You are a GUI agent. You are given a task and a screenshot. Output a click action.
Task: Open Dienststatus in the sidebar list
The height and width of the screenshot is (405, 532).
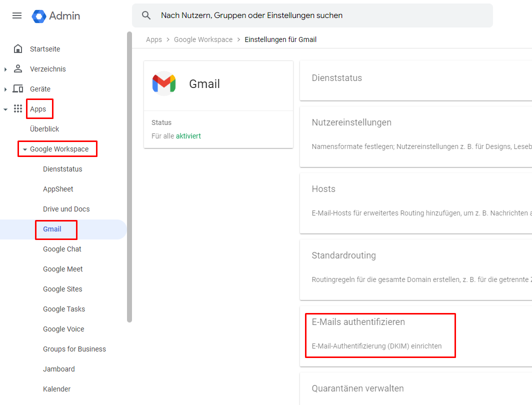point(62,169)
